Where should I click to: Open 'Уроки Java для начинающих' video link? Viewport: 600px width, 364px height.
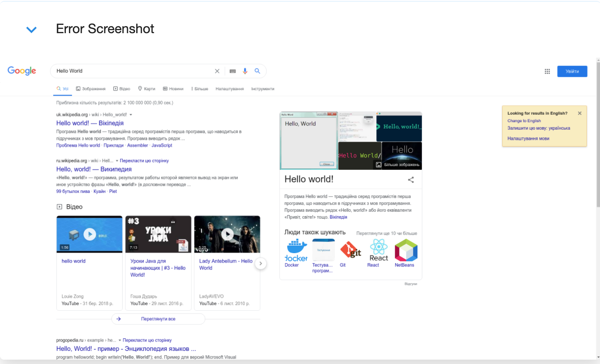point(158,268)
